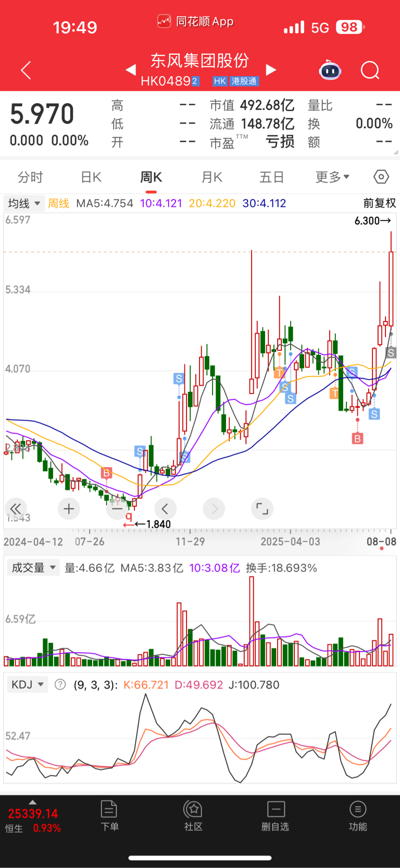This screenshot has width=400, height=868.
Task: Expand the Hang Seng index bar
Action: coord(33,803)
